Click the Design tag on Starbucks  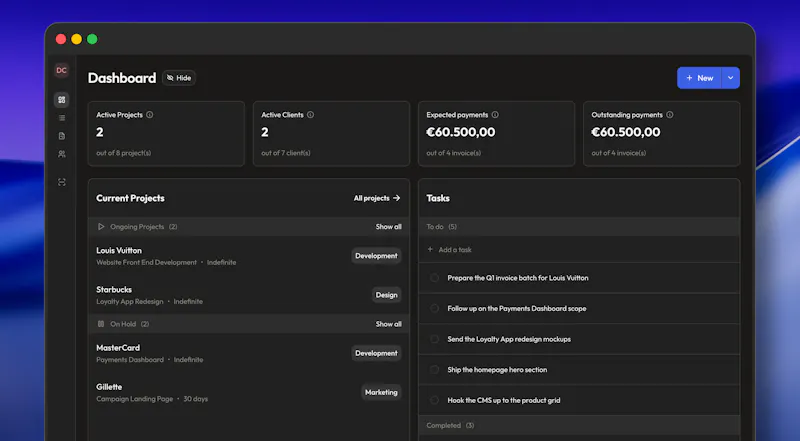387,295
